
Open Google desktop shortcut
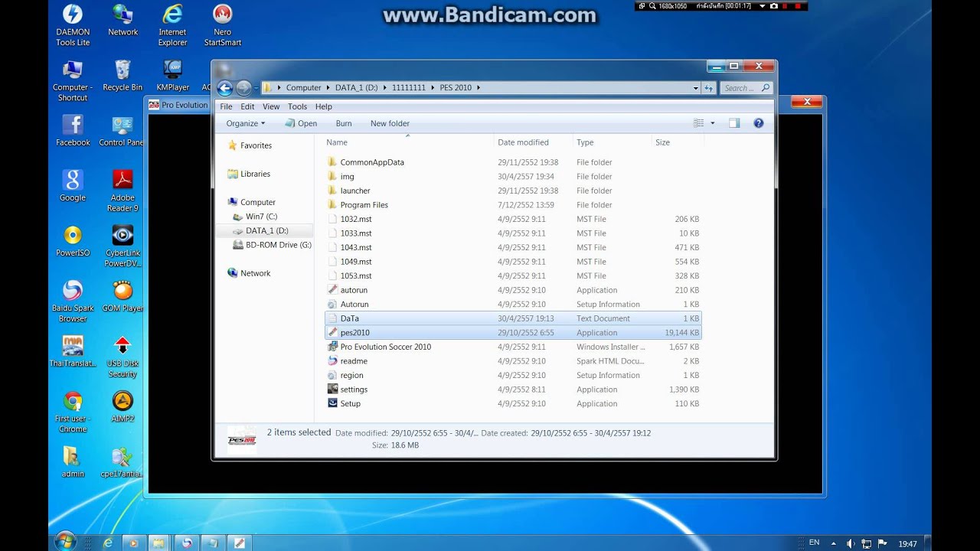tap(73, 186)
